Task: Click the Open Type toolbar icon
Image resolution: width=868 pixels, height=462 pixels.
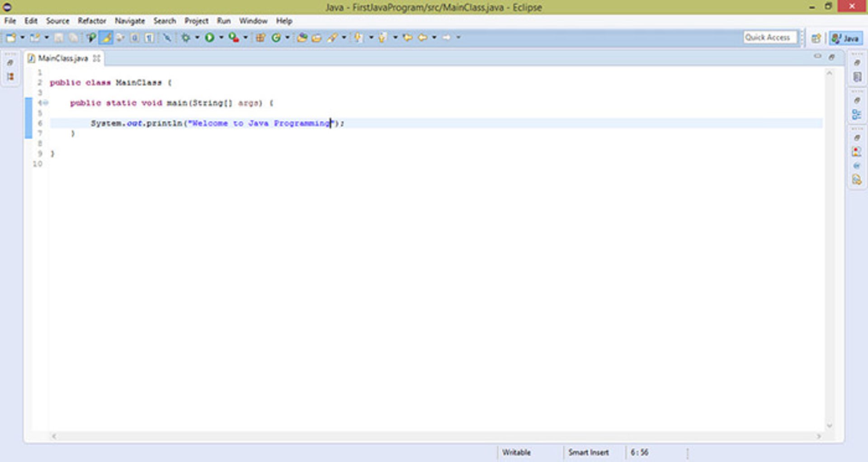Action: pos(302,37)
